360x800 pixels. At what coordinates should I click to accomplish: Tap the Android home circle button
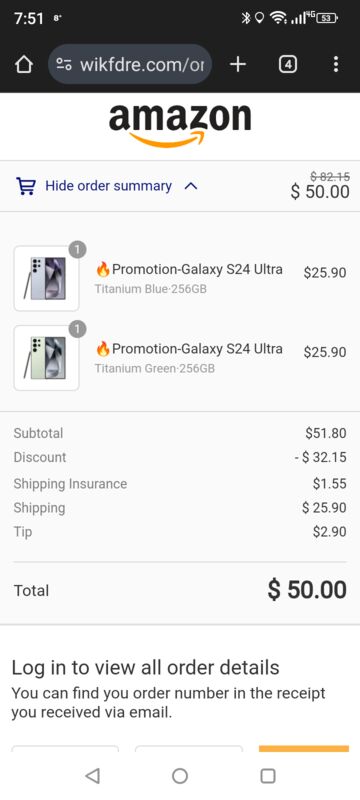(x=180, y=776)
